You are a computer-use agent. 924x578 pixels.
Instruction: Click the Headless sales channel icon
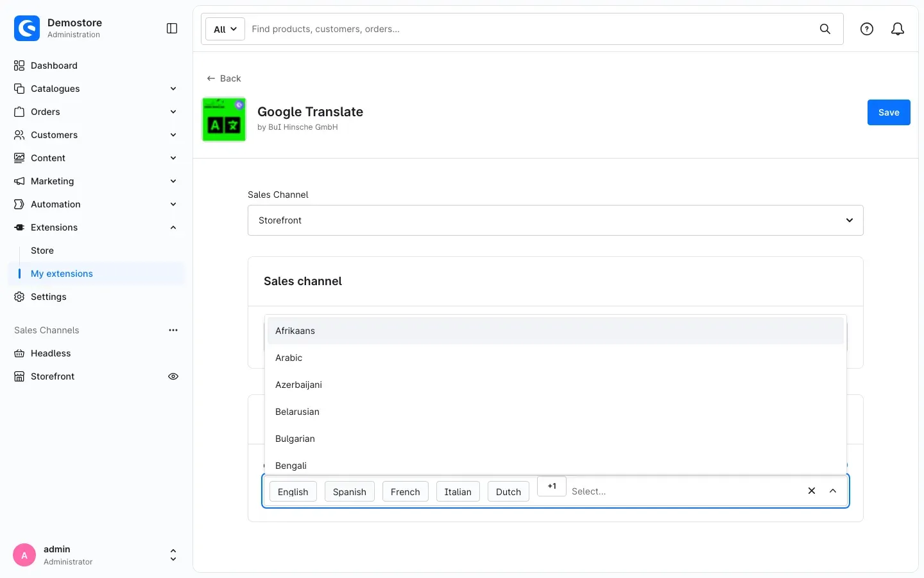pyautogui.click(x=19, y=353)
